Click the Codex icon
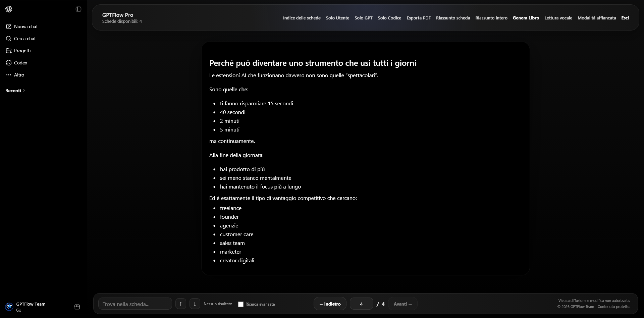The image size is (644, 318). pyautogui.click(x=9, y=63)
